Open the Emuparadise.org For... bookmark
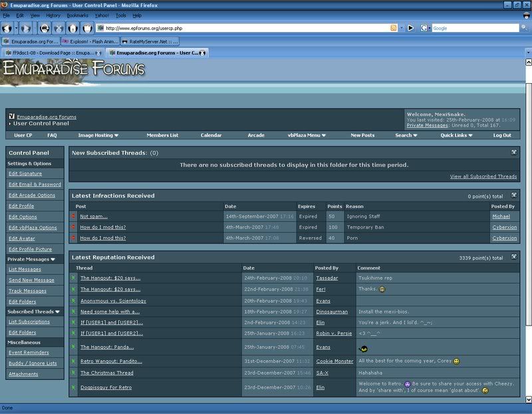Viewport: 532px width, 414px height. pyautogui.click(x=31, y=41)
